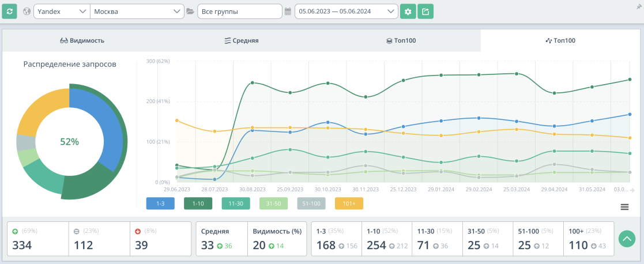Toggle the 11-30 legend series

[236, 203]
